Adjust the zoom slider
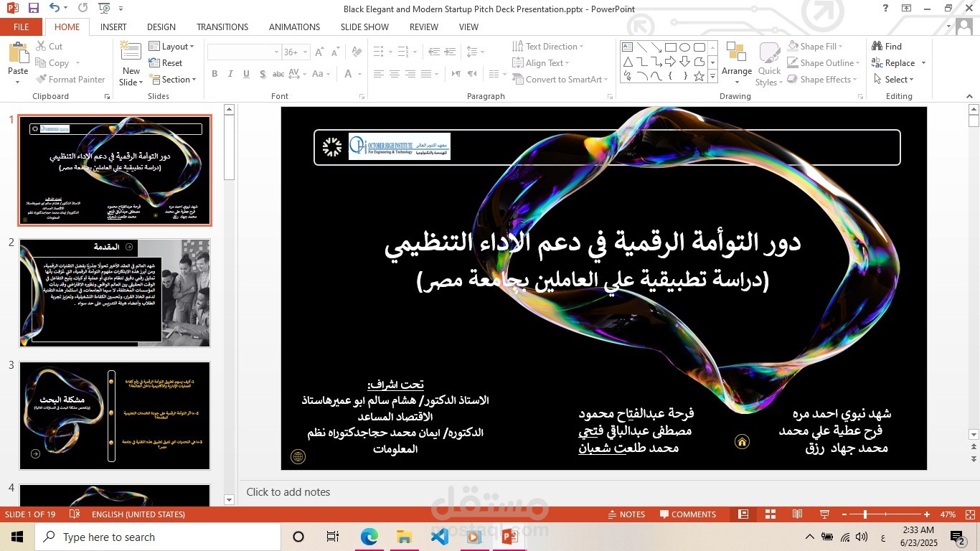 click(x=866, y=514)
